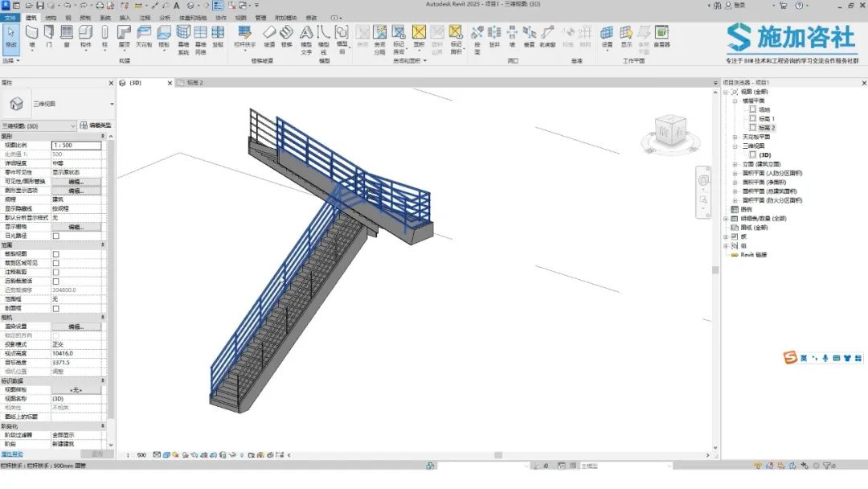Select the Curtain Grid (幕墙网格) tool

200,40
